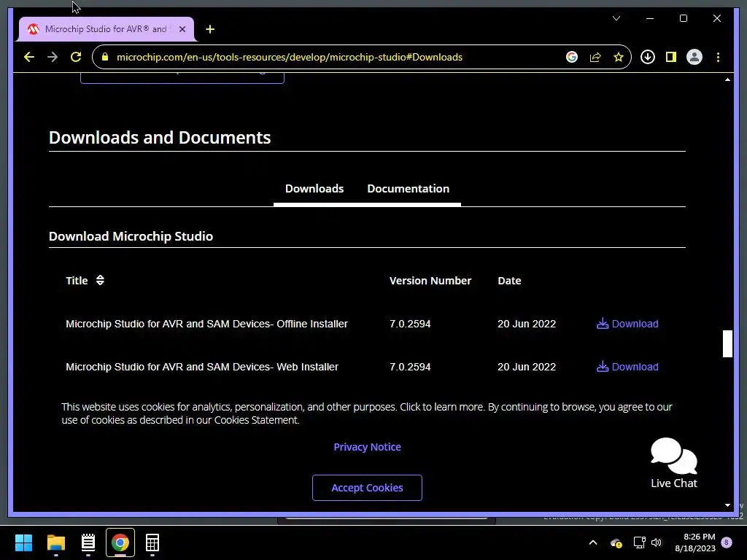Open Live Chat bubble
The width and height of the screenshot is (747, 560).
[673, 463]
